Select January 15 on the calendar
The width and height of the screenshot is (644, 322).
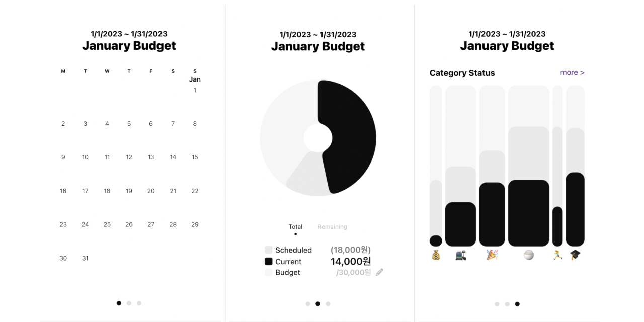[x=195, y=157]
